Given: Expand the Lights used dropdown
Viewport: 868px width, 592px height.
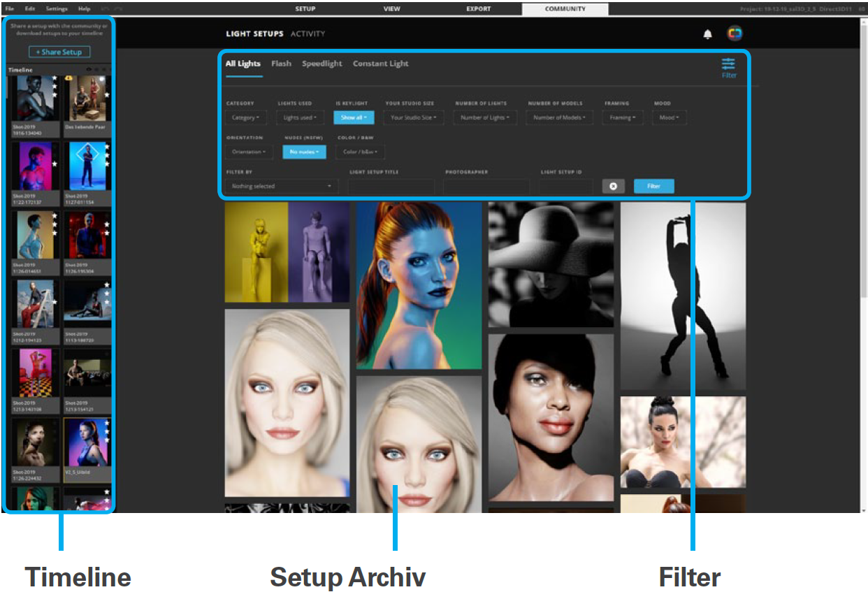Looking at the screenshot, I should coord(300,117).
